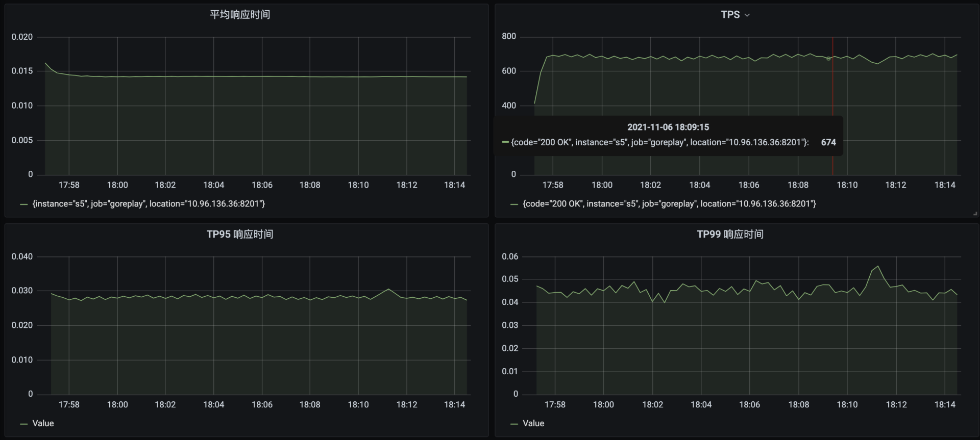Screen dimensions: 980x440
Task: Click the 0.020 y-axis label in 平均响应时间
Action: tap(22, 37)
